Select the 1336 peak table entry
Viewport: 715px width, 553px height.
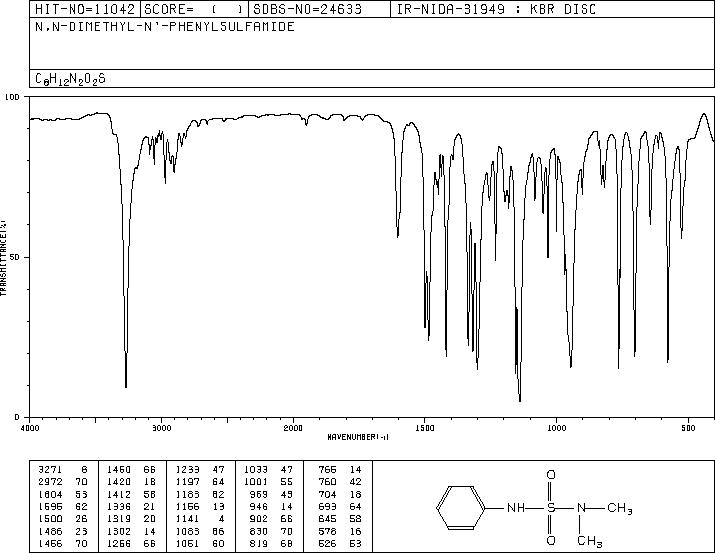pos(132,507)
